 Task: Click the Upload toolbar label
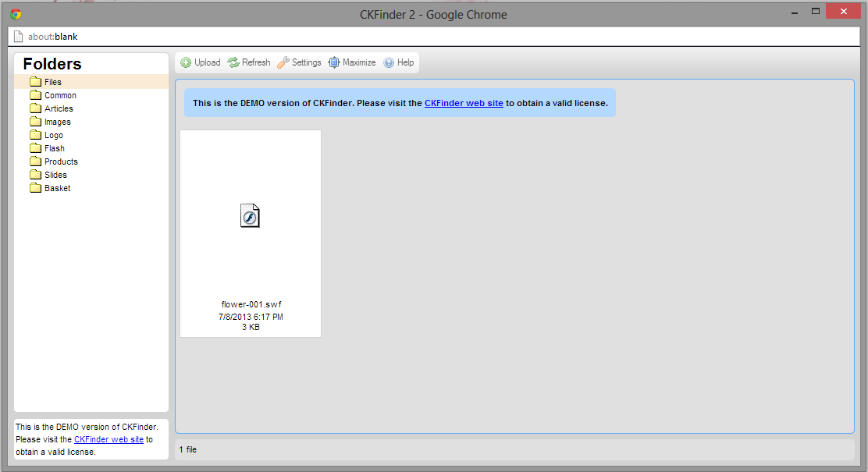(x=208, y=62)
